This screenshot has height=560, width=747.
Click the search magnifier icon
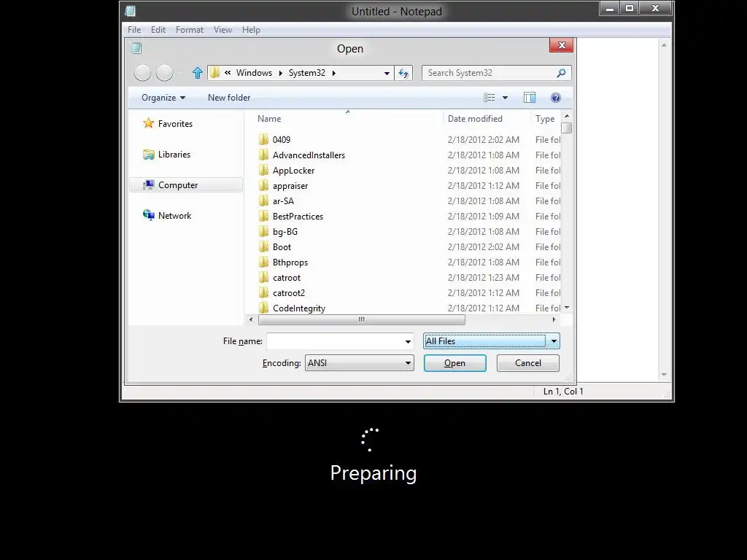point(561,73)
